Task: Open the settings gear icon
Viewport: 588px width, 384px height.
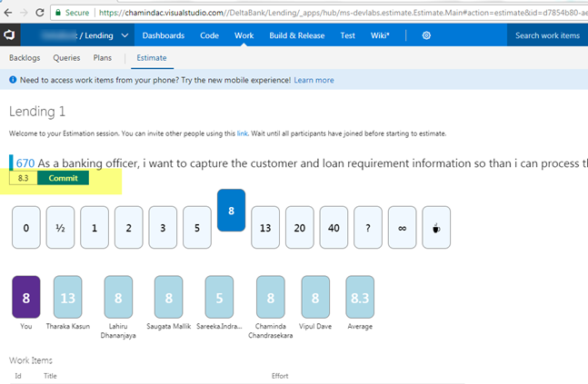Action: (x=426, y=35)
